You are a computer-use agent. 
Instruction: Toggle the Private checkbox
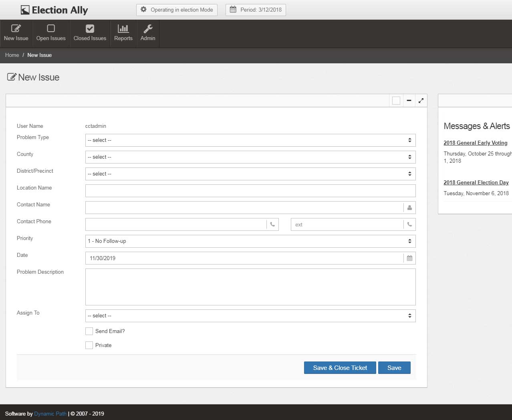pos(89,345)
